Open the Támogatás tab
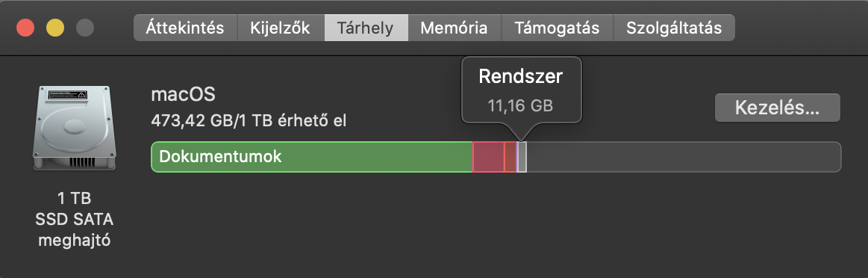The image size is (868, 278). click(x=557, y=28)
